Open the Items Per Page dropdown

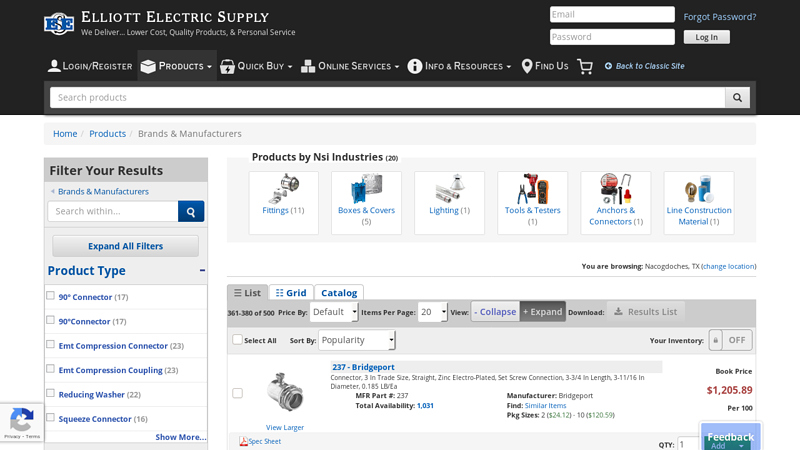pyautogui.click(x=432, y=312)
